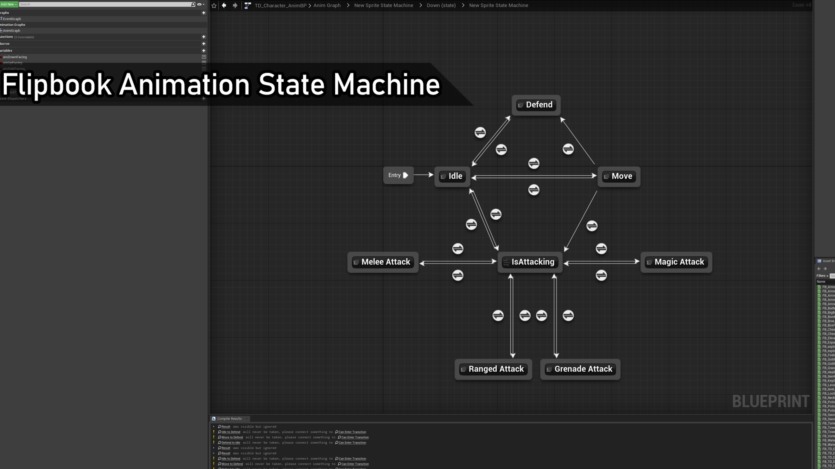Select rightmost transition icon above Grenade Attack
835x469 pixels.
[568, 316]
